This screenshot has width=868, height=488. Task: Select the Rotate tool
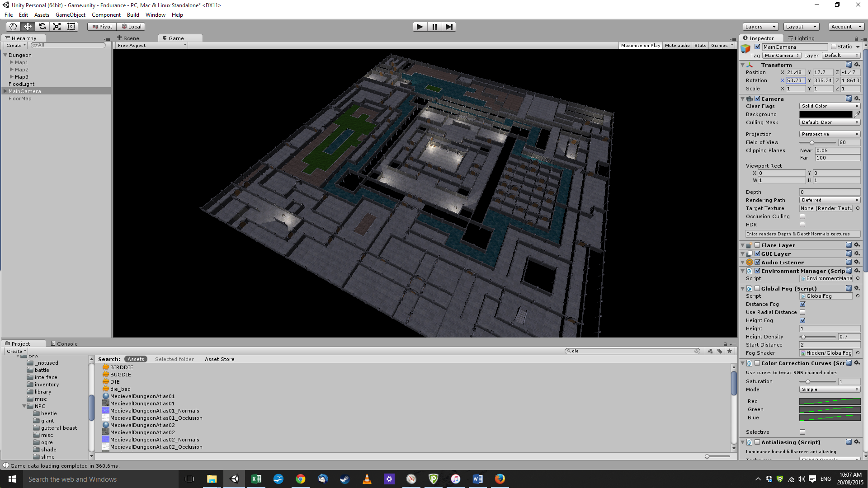(x=42, y=27)
